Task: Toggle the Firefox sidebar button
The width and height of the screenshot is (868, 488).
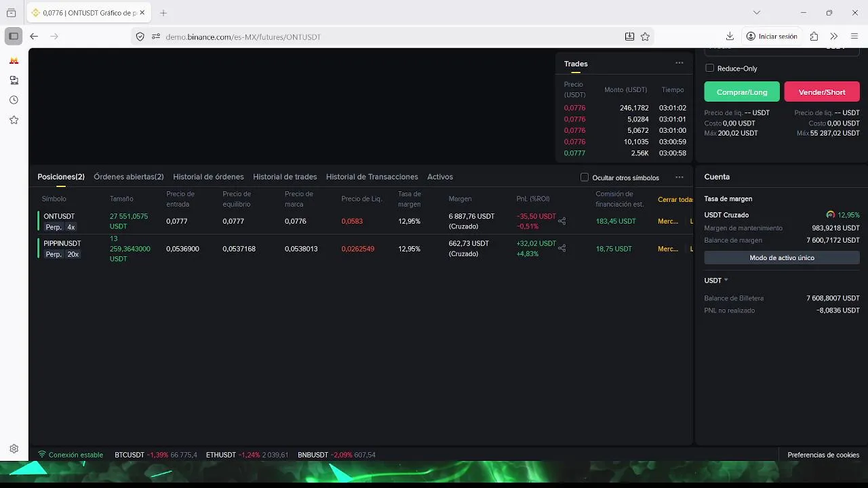Action: coord(14,36)
